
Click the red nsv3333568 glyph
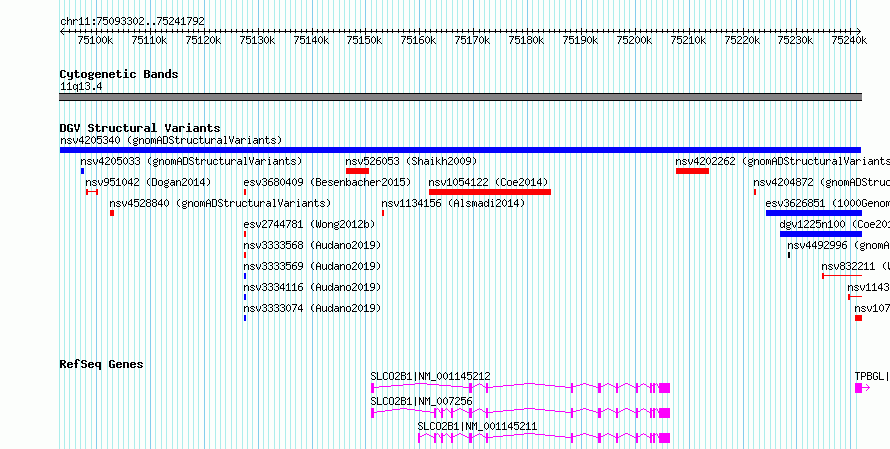[x=245, y=255]
